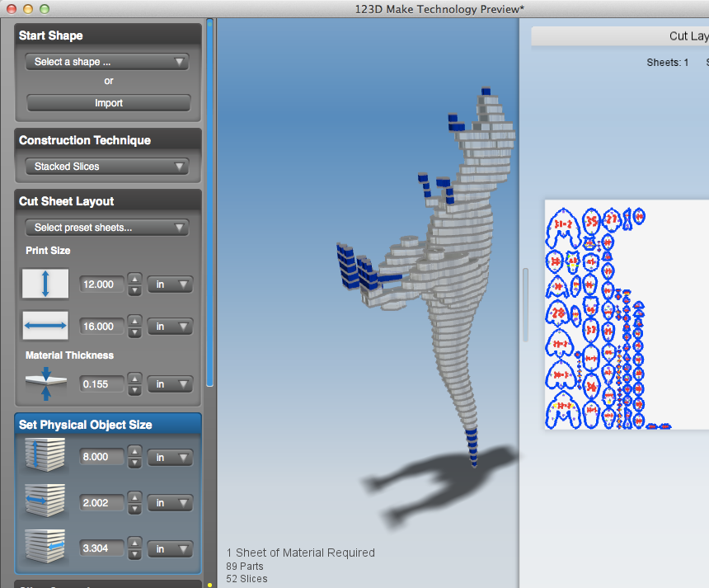Click the 'Print Size' label
The width and height of the screenshot is (709, 588).
point(48,251)
